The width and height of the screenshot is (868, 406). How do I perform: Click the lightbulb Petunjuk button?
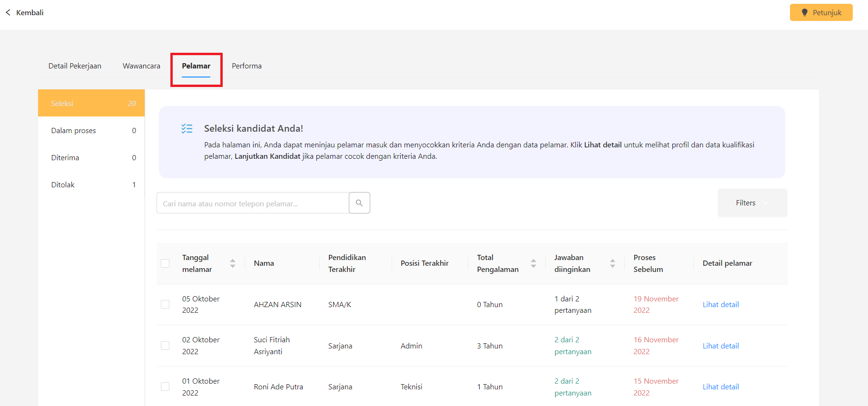[x=821, y=13]
